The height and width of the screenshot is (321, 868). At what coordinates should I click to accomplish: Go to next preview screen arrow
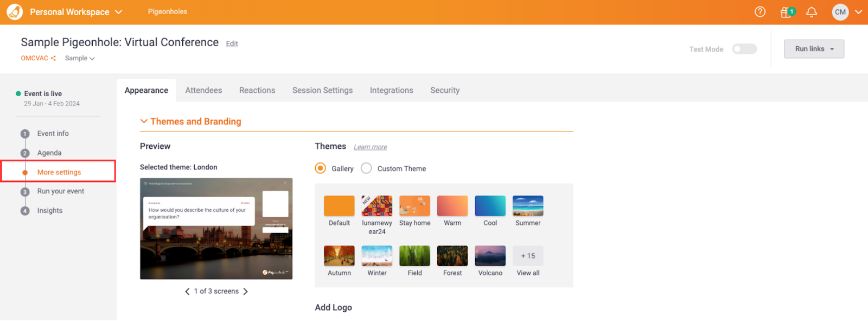tap(246, 292)
